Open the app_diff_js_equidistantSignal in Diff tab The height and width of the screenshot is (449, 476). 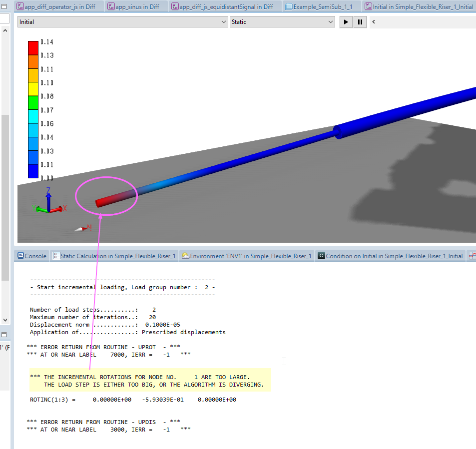(x=226, y=7)
